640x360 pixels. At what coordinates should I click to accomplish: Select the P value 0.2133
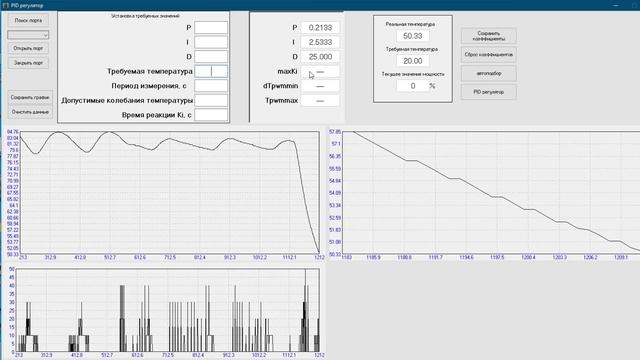320,27
